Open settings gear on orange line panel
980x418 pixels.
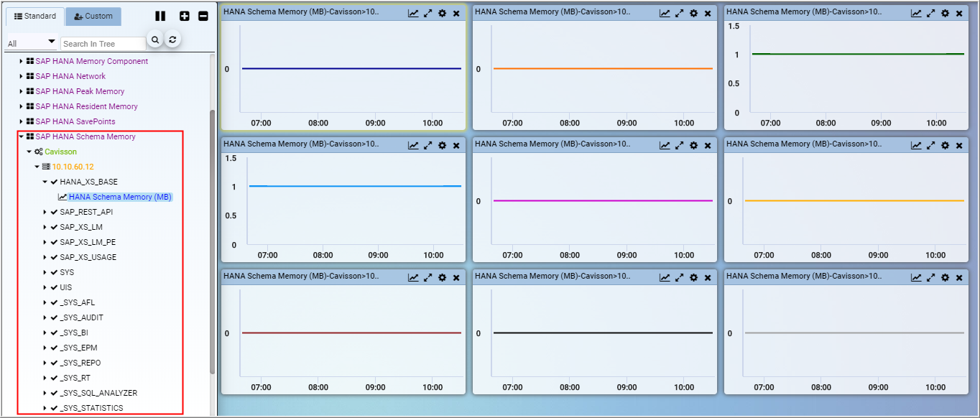tap(693, 14)
